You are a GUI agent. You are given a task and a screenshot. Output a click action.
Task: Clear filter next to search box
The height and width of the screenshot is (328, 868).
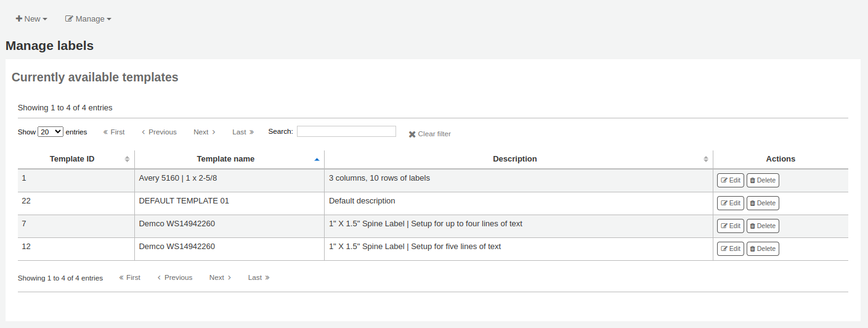click(x=429, y=134)
